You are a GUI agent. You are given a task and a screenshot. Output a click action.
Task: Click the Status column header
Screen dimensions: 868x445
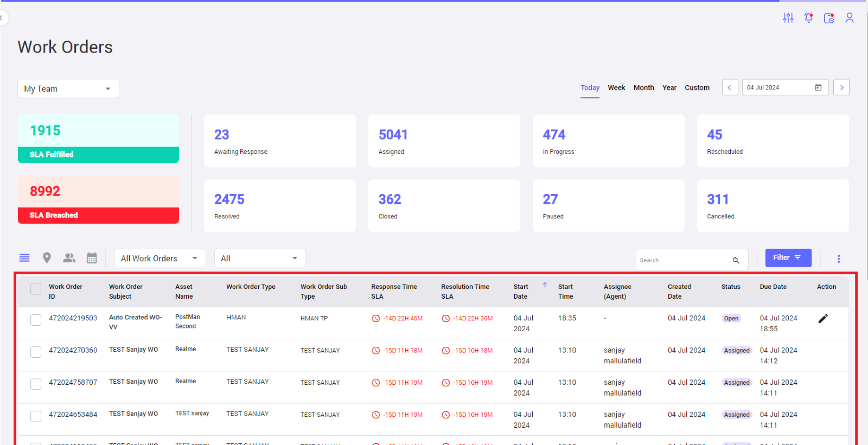731,287
